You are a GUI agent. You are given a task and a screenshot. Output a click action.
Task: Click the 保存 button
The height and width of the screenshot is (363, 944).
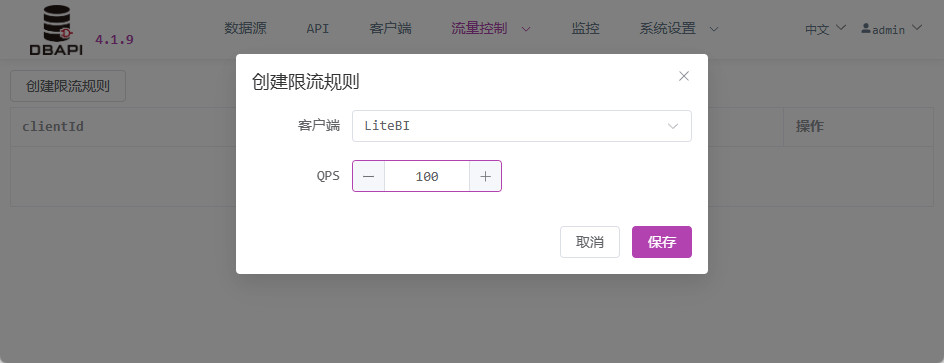[x=662, y=242]
